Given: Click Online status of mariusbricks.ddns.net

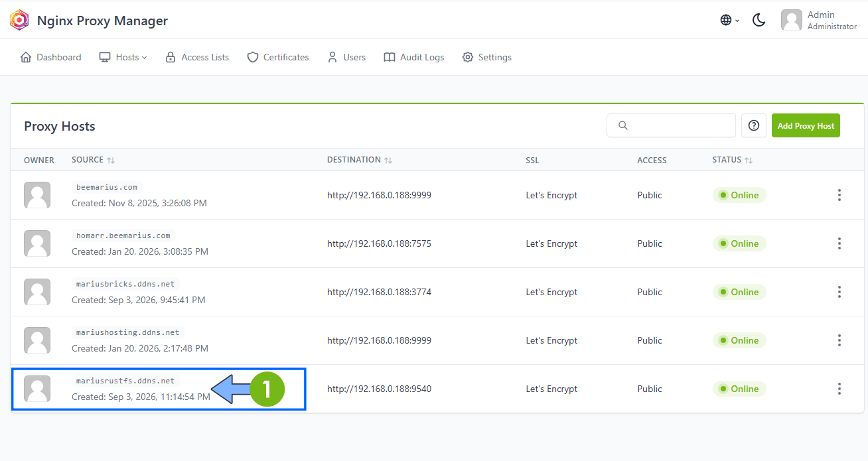Looking at the screenshot, I should (739, 292).
